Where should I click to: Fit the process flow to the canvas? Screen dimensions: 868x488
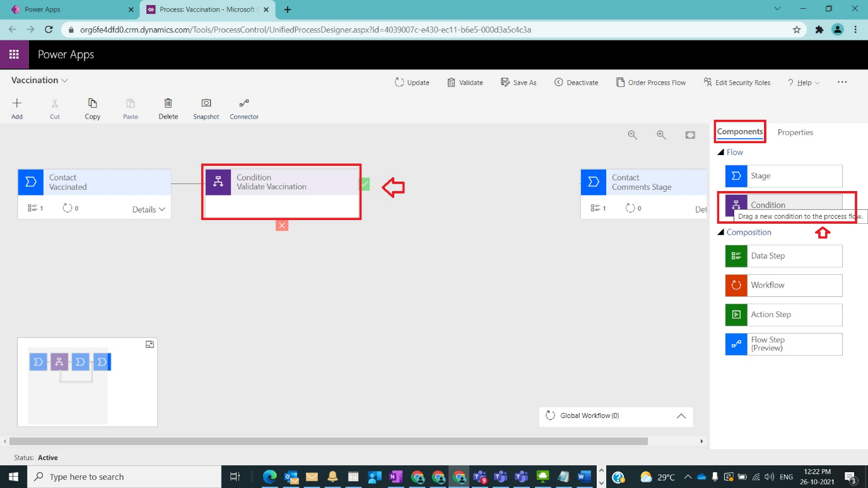click(x=689, y=134)
